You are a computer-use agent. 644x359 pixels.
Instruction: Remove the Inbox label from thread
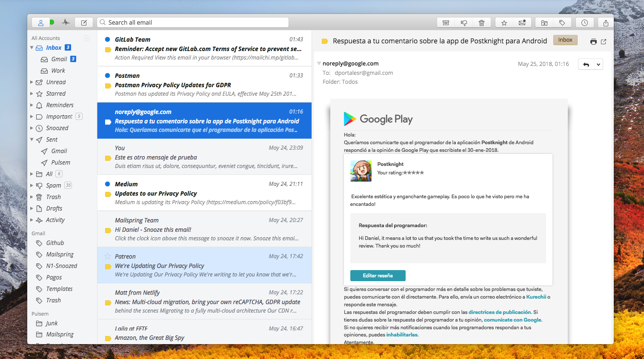click(x=565, y=40)
